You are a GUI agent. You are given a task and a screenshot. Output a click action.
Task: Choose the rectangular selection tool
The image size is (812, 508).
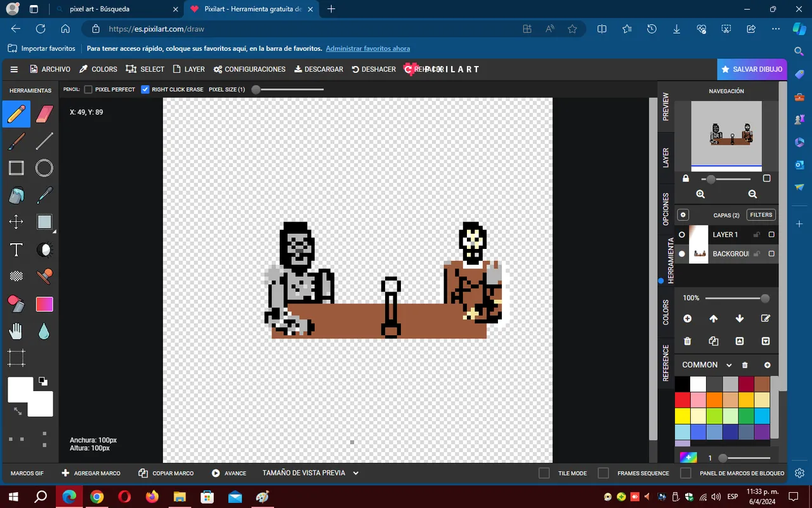(44, 222)
